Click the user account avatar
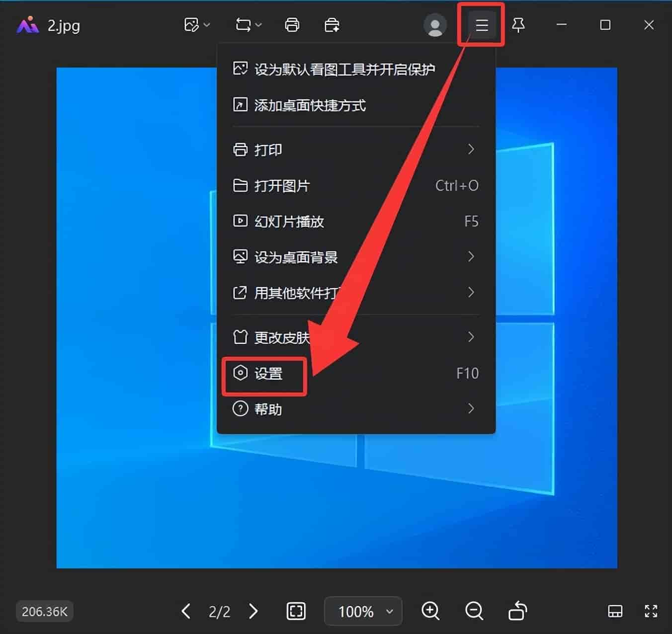 click(435, 25)
